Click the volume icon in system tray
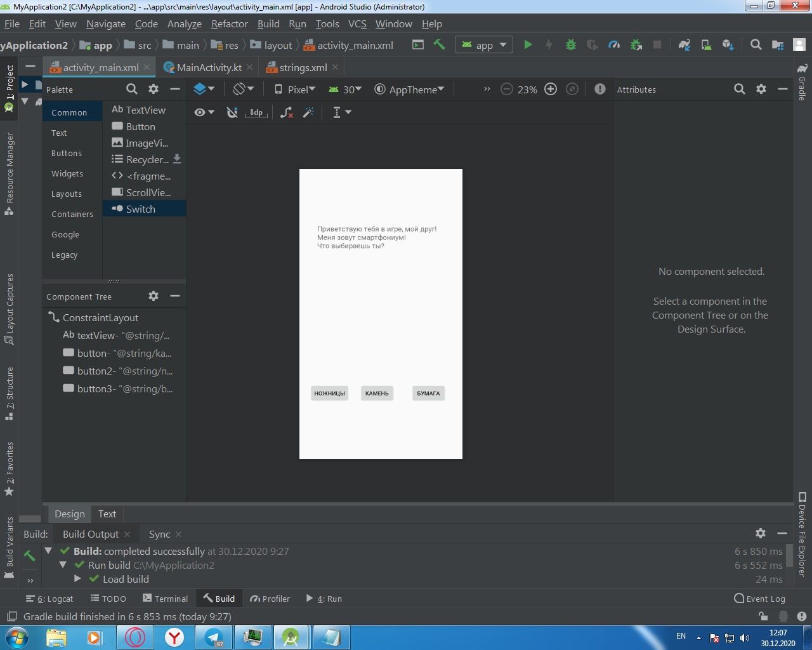Image resolution: width=812 pixels, height=650 pixels. click(745, 637)
